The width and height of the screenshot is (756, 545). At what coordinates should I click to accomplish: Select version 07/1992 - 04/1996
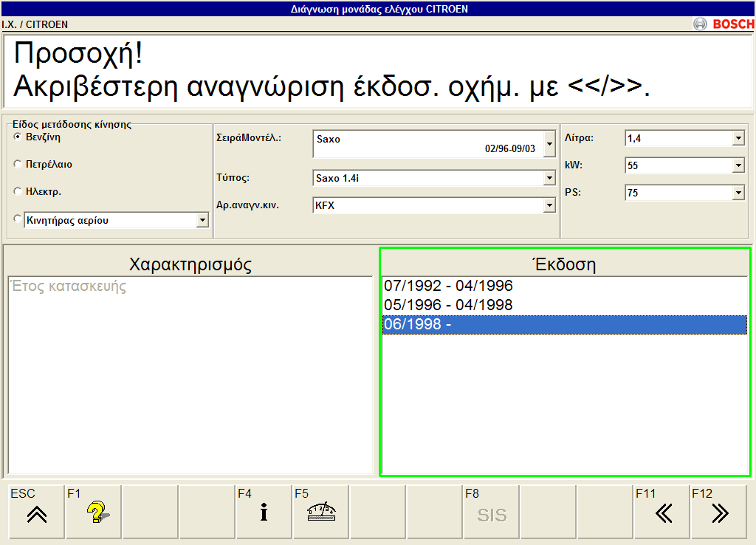[x=565, y=286]
